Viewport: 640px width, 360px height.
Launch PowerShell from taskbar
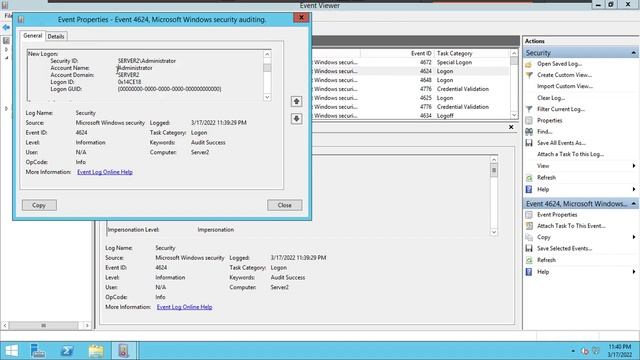click(67, 351)
